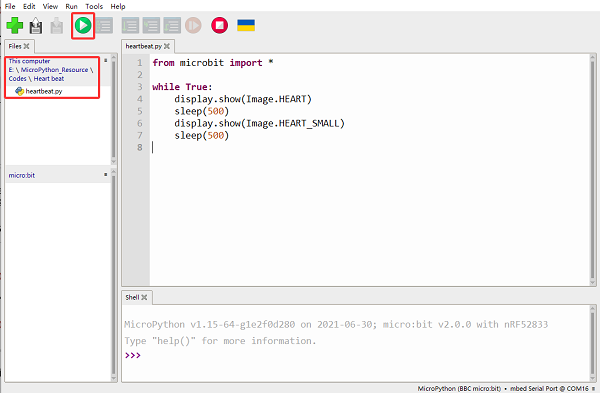This screenshot has height=393, width=600.
Task: Click line number 2 in gutter
Action: point(140,75)
